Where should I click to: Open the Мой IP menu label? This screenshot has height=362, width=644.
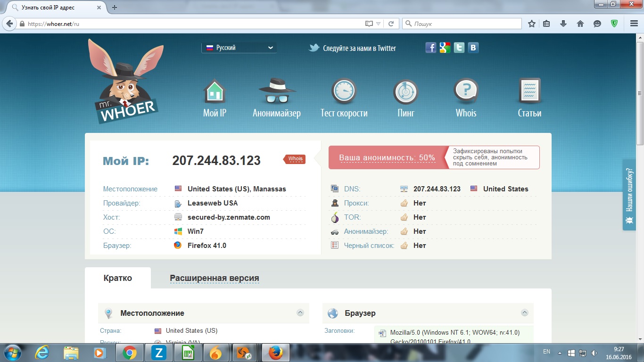tap(215, 113)
